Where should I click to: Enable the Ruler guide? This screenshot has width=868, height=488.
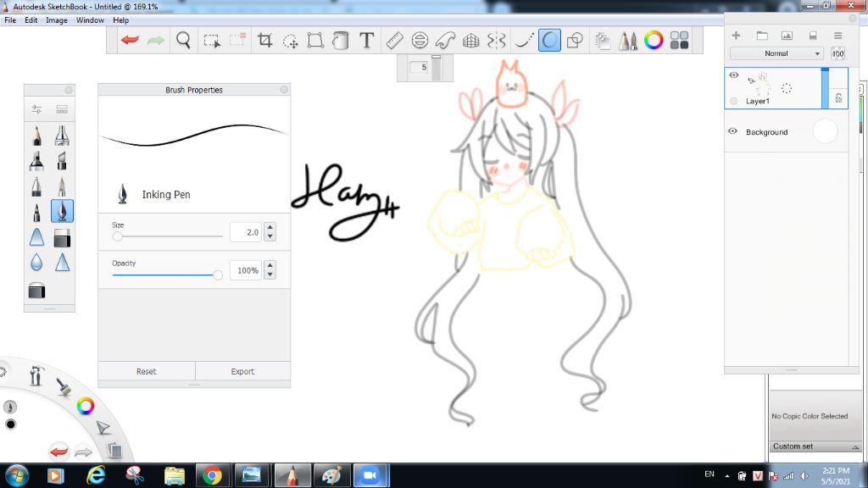(x=394, y=40)
